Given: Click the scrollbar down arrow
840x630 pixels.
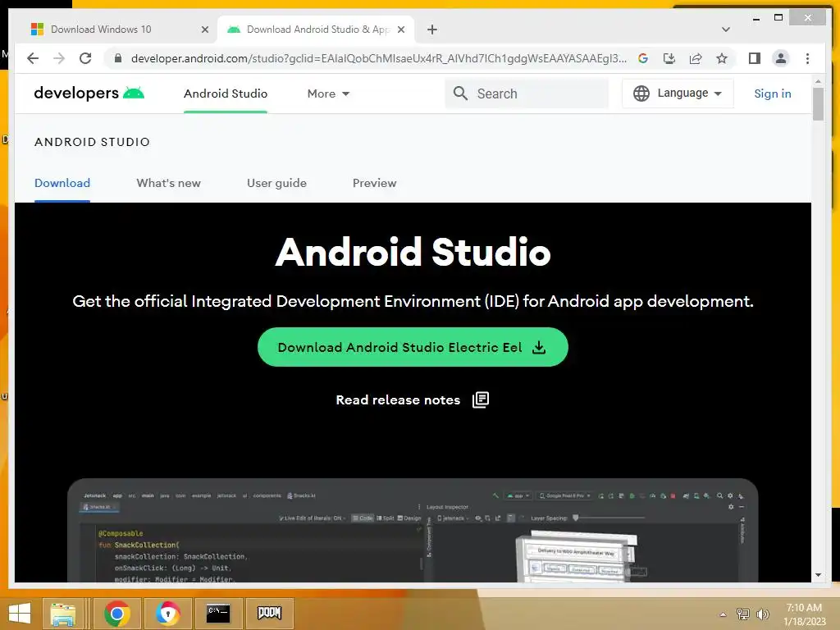Looking at the screenshot, I should (x=818, y=575).
